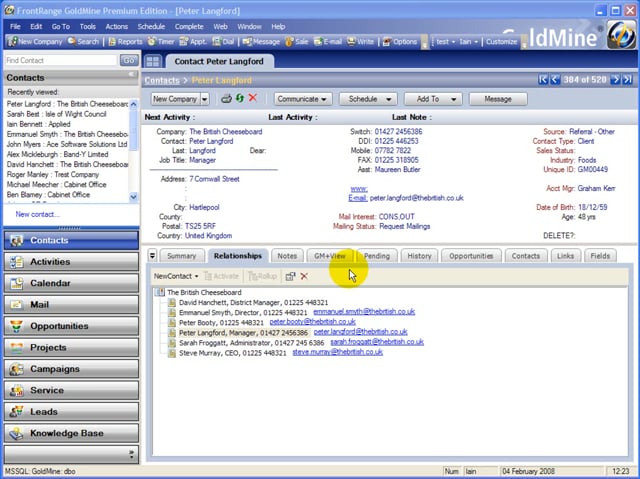Click New Company toolbar icon at top
640x479 pixels.
tap(35, 42)
